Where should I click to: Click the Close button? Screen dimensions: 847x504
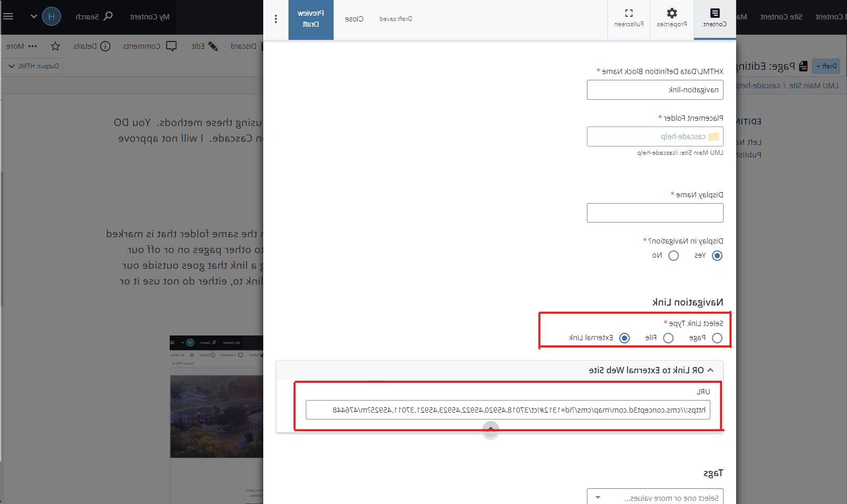point(354,19)
